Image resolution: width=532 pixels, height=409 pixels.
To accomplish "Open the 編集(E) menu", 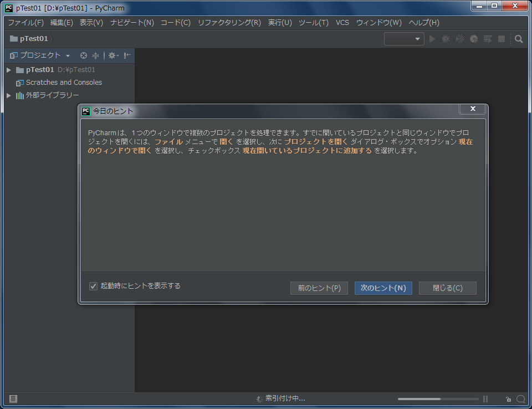I will coord(62,22).
